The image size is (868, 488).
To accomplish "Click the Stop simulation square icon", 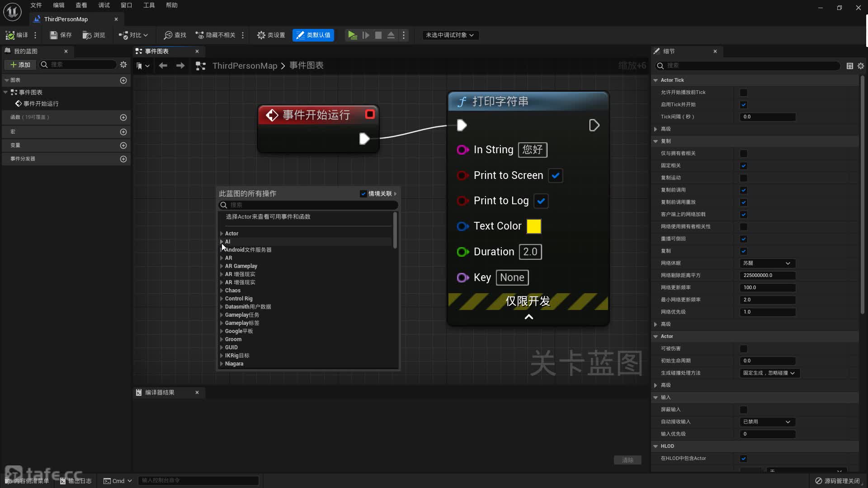I will pyautogui.click(x=378, y=35).
